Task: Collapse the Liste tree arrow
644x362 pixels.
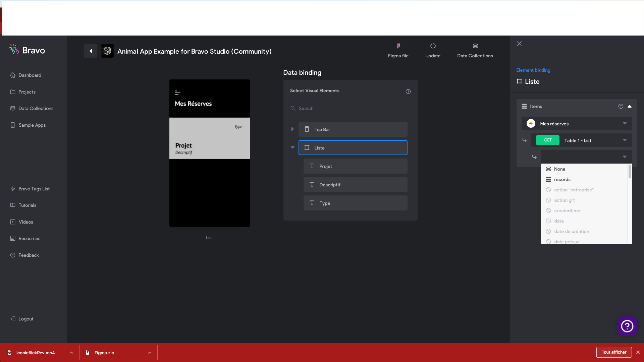Action: point(292,147)
